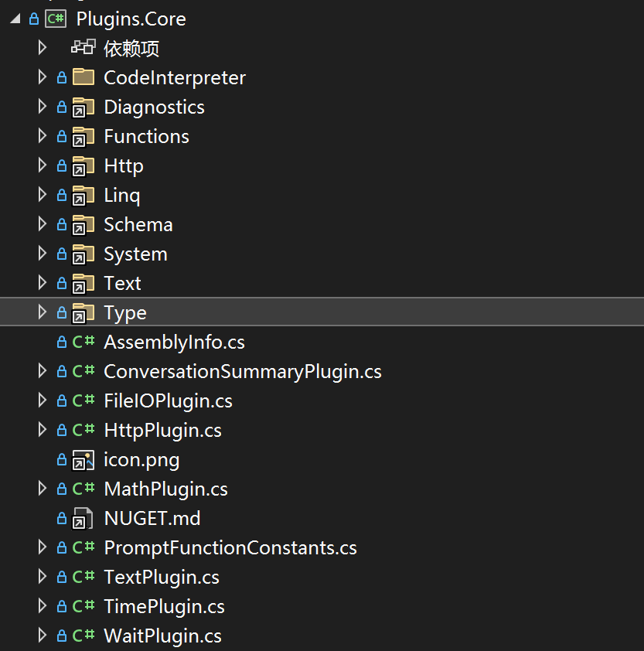The image size is (644, 651).
Task: Expand the ConversationSummaryPlugin.cs node
Action: [43, 372]
